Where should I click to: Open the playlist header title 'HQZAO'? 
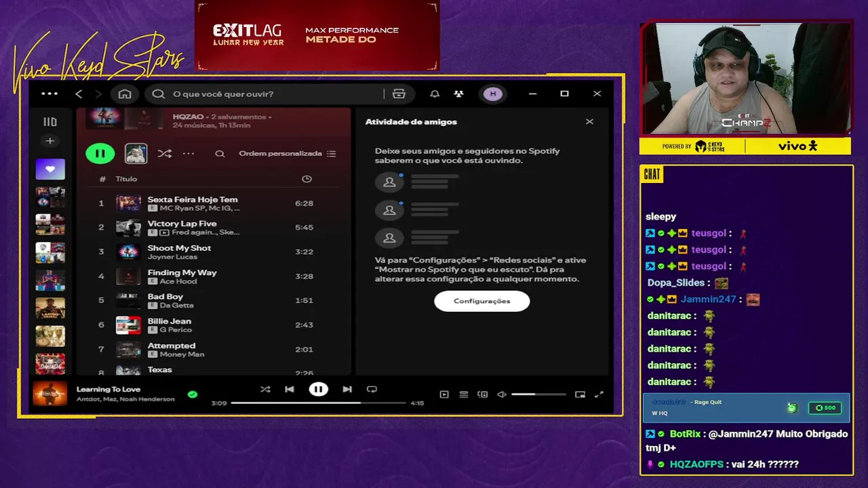[188, 117]
